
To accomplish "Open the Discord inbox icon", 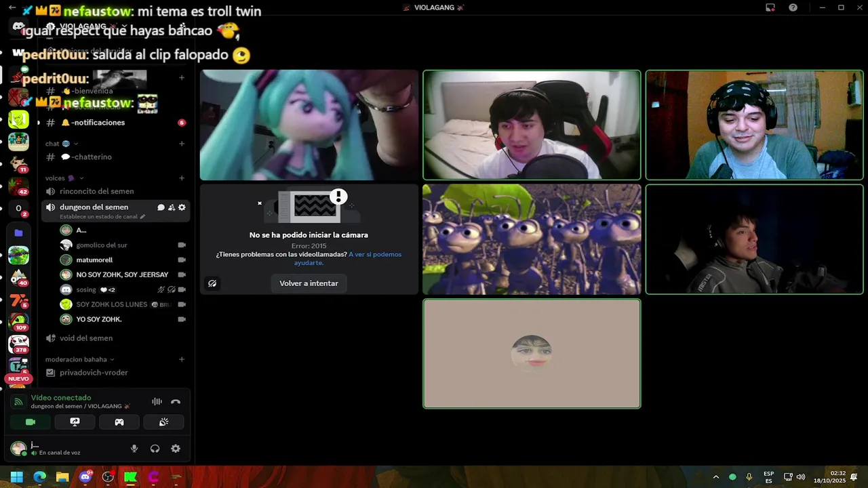I will click(770, 7).
